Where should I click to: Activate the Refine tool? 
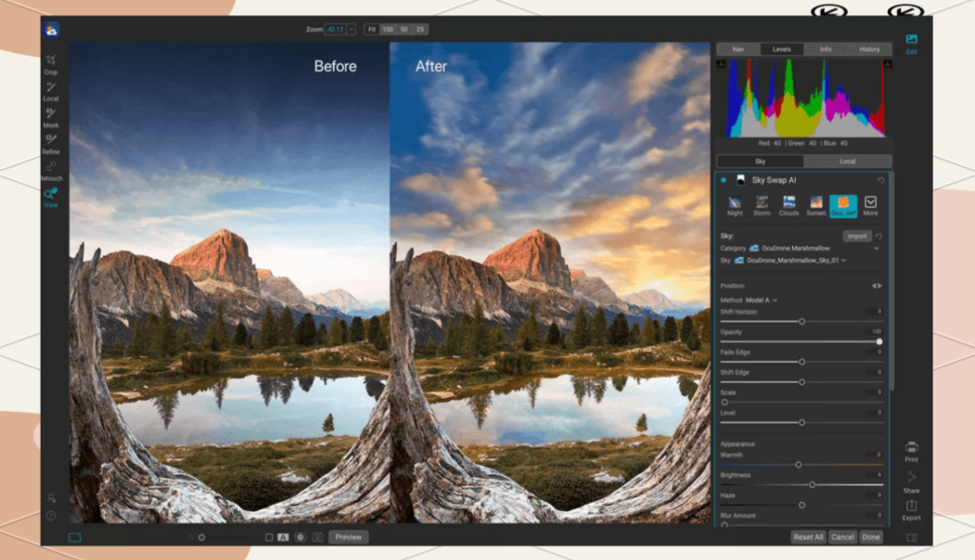point(51,144)
